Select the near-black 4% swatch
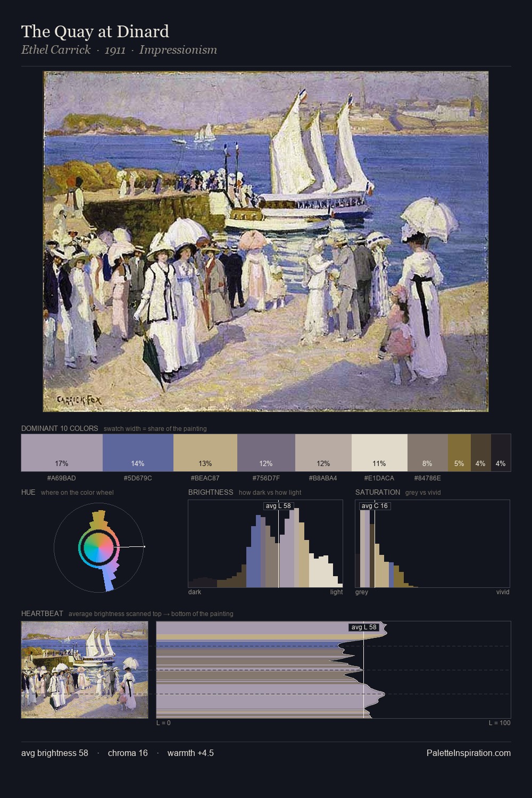 click(501, 453)
